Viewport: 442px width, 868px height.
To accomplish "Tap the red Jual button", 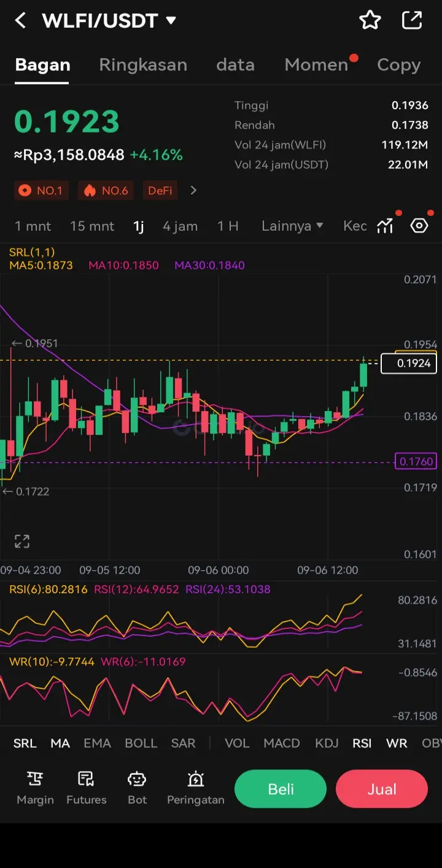I will click(382, 789).
